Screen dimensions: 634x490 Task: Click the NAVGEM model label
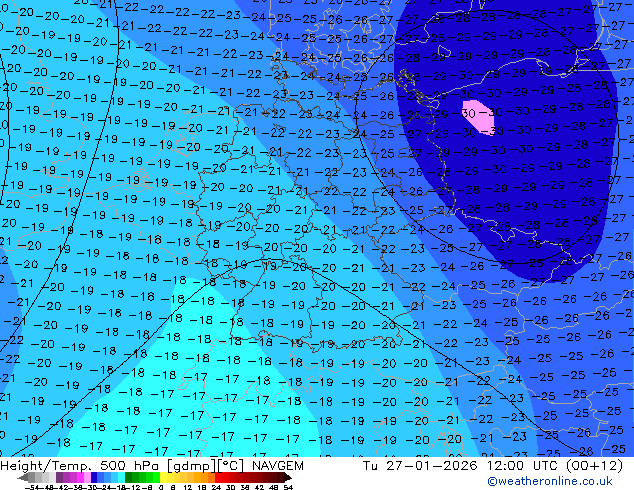point(277,466)
